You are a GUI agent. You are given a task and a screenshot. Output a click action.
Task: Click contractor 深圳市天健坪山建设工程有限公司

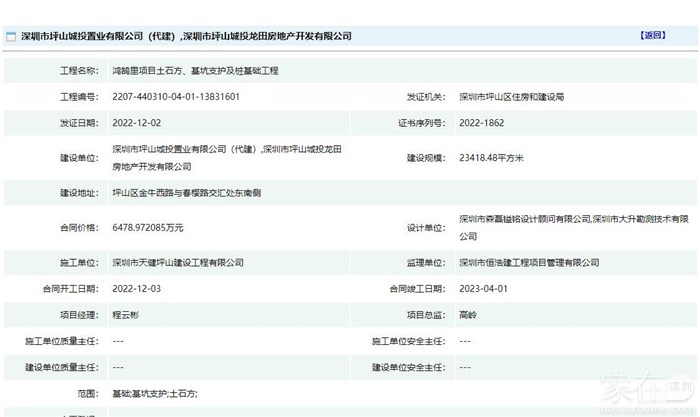click(x=178, y=262)
